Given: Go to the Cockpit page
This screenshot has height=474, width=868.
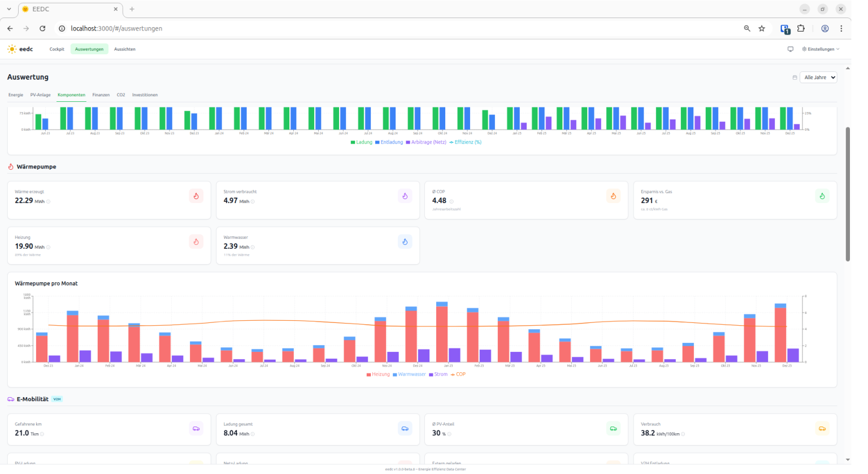Looking at the screenshot, I should coord(57,49).
